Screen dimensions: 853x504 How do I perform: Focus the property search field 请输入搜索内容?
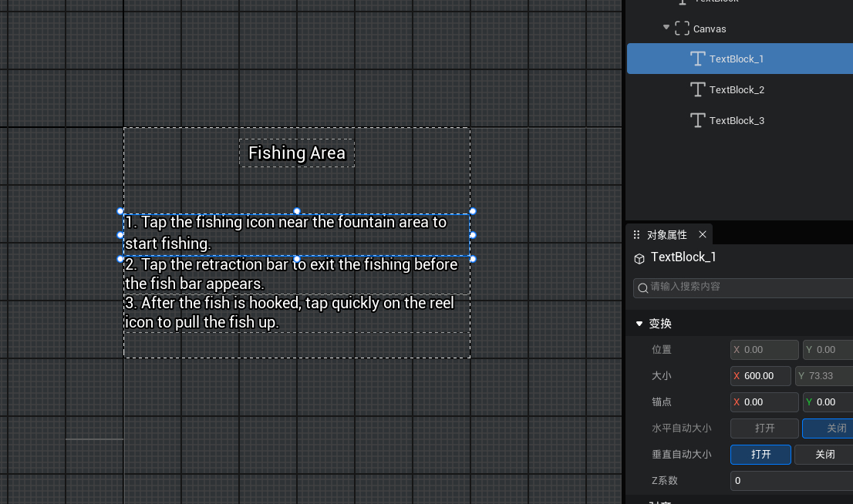[x=743, y=287]
